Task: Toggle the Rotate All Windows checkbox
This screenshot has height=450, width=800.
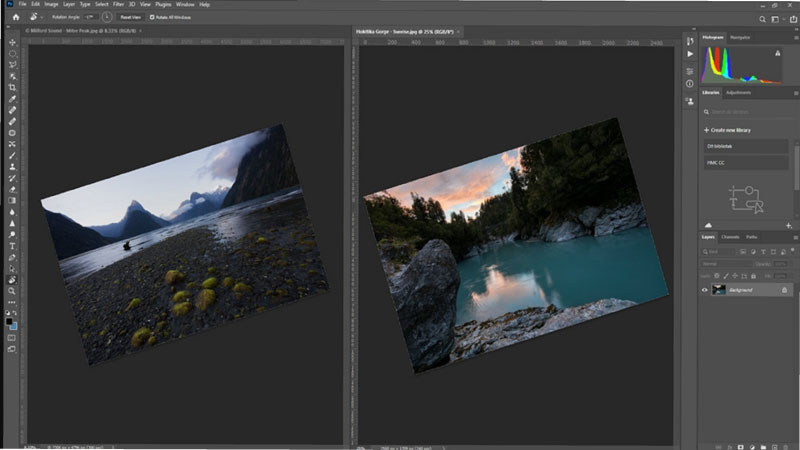Action: [152, 18]
